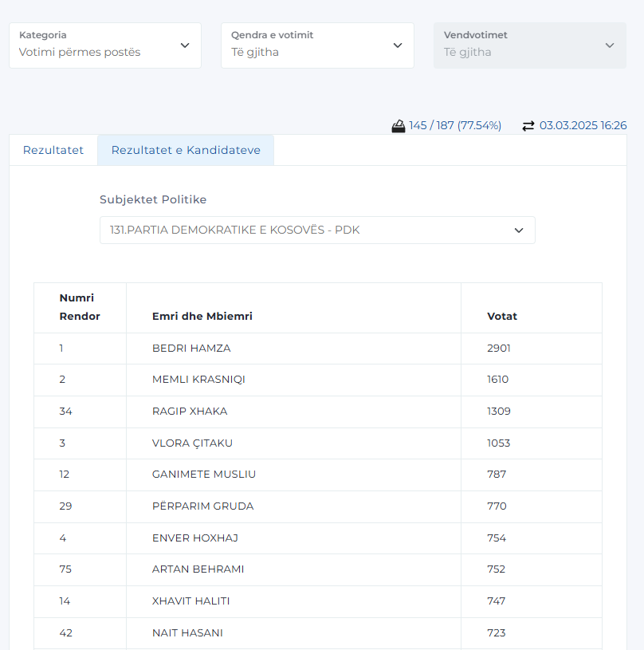This screenshot has height=650, width=644.
Task: Click the 145 / 187 (77.54%) counted text
Action: pyautogui.click(x=455, y=125)
